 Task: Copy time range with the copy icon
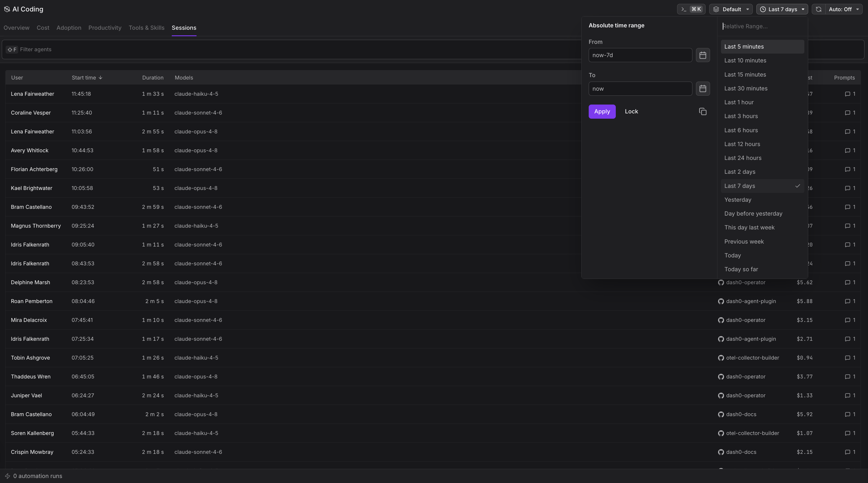tap(702, 112)
